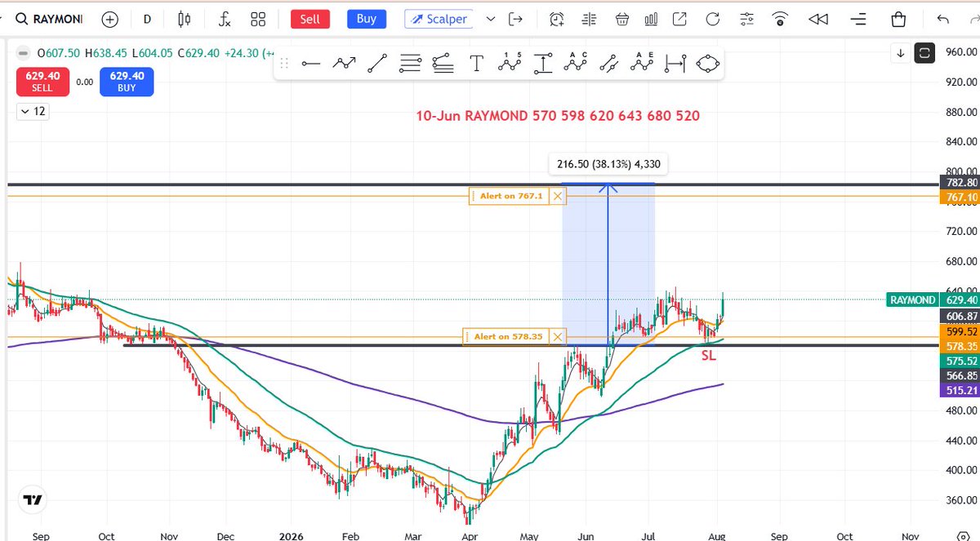Select the Text T drawing tool
Image resolution: width=980 pixels, height=541 pixels.
476,63
